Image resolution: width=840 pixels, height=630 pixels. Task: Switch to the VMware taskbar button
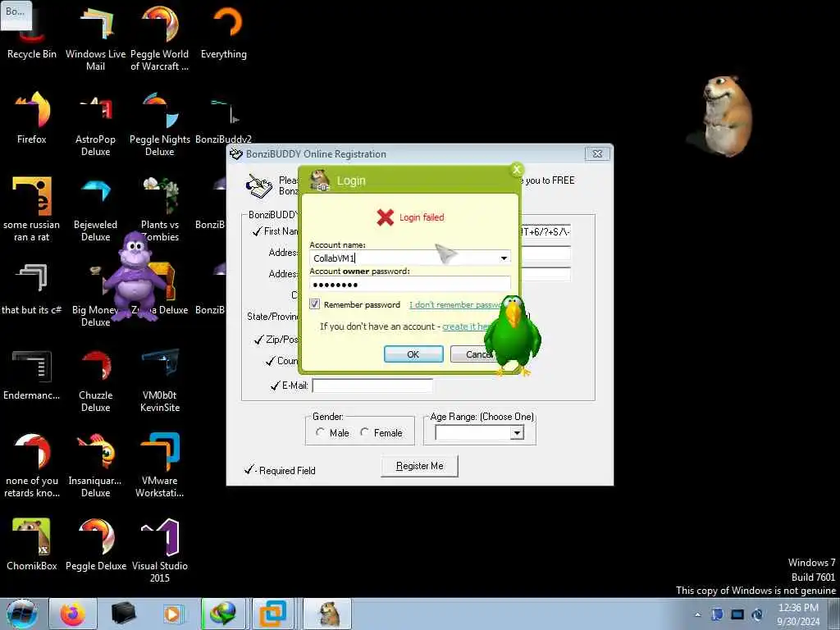tap(273, 614)
